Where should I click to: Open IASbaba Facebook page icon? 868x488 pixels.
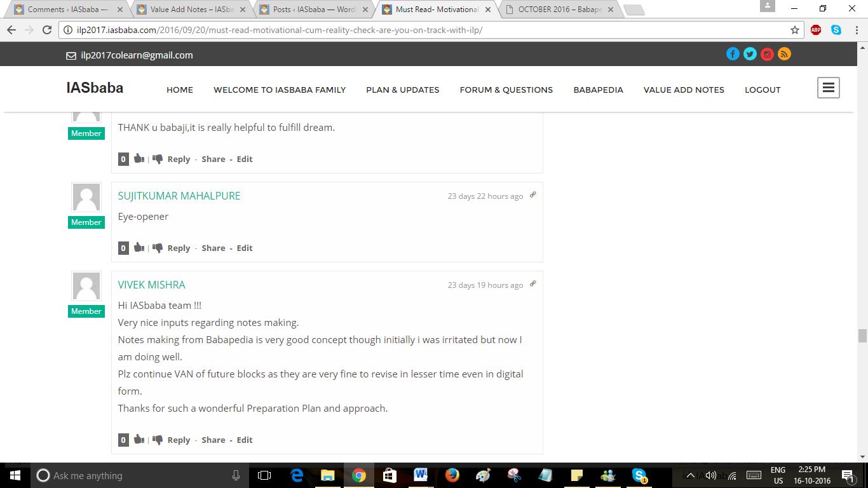point(733,54)
